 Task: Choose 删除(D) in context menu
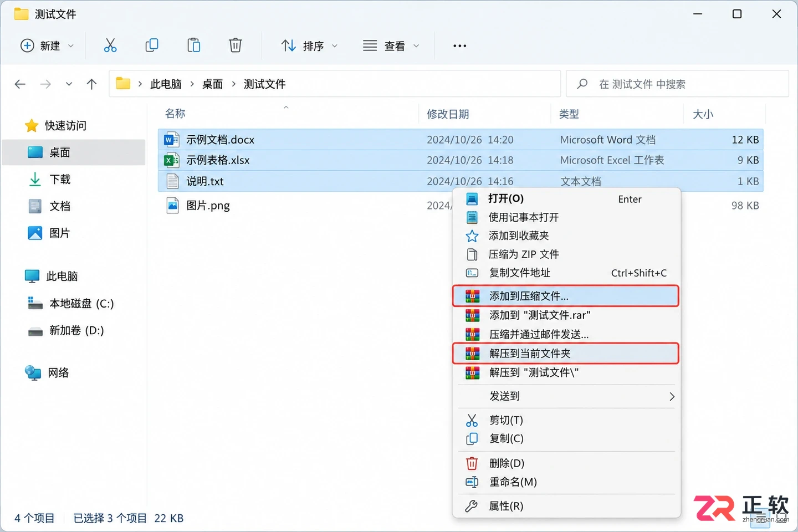click(566, 463)
